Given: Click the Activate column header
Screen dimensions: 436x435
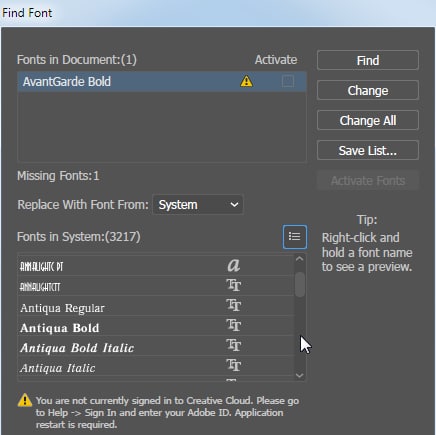Looking at the screenshot, I should click(276, 60).
